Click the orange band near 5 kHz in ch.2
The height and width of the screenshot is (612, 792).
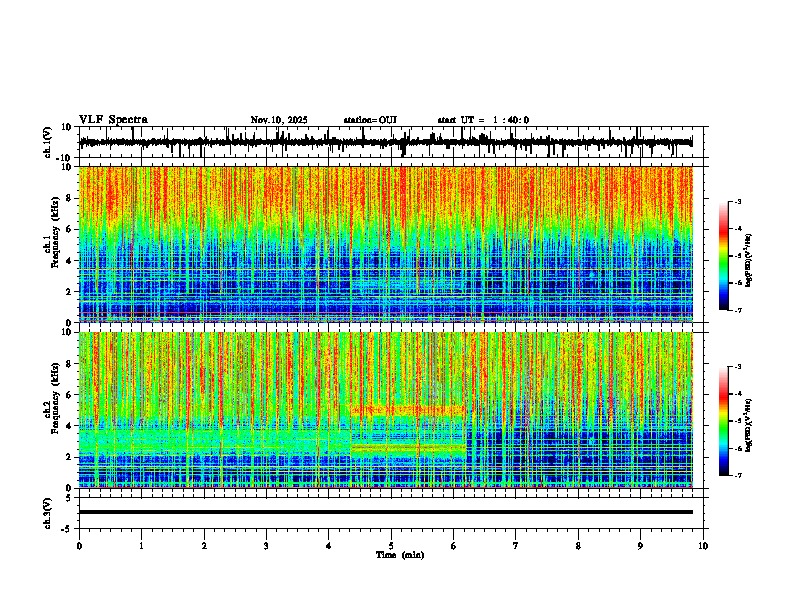pos(408,411)
